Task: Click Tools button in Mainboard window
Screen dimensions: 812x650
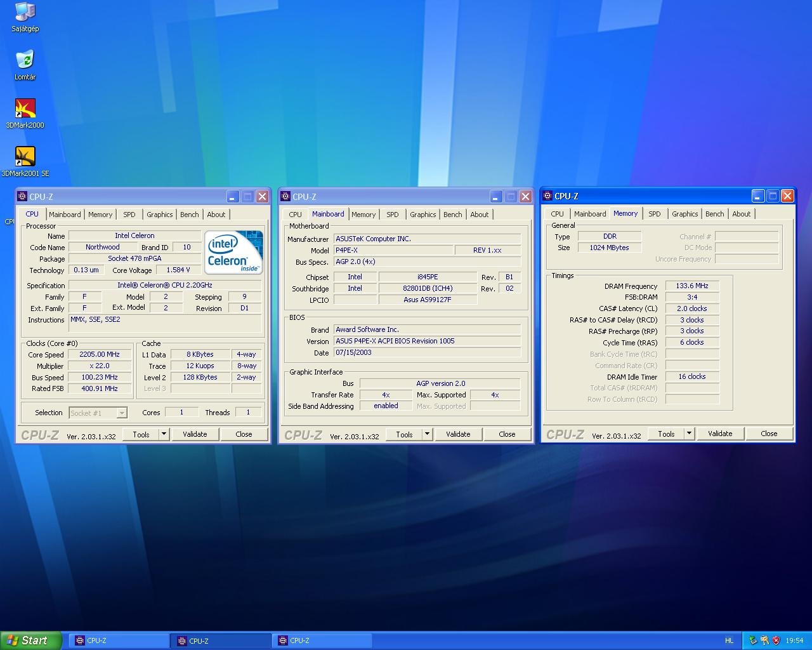Action: click(404, 434)
